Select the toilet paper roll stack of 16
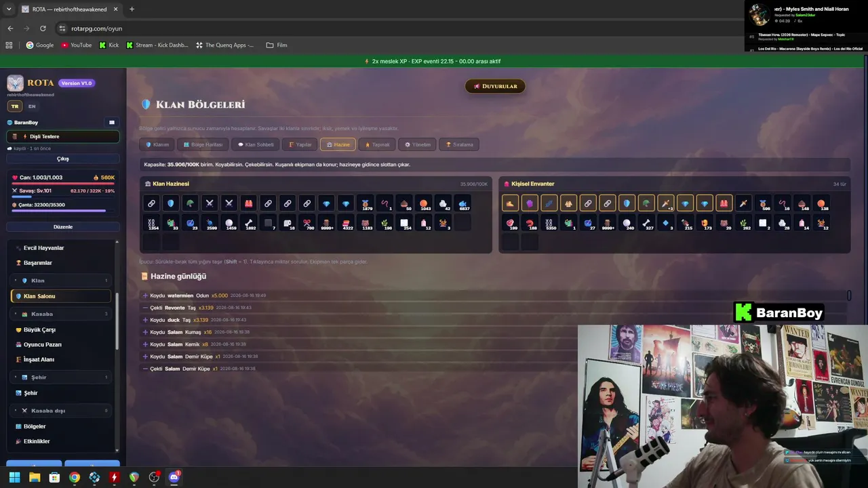This screenshot has height=488, width=868. click(x=288, y=222)
